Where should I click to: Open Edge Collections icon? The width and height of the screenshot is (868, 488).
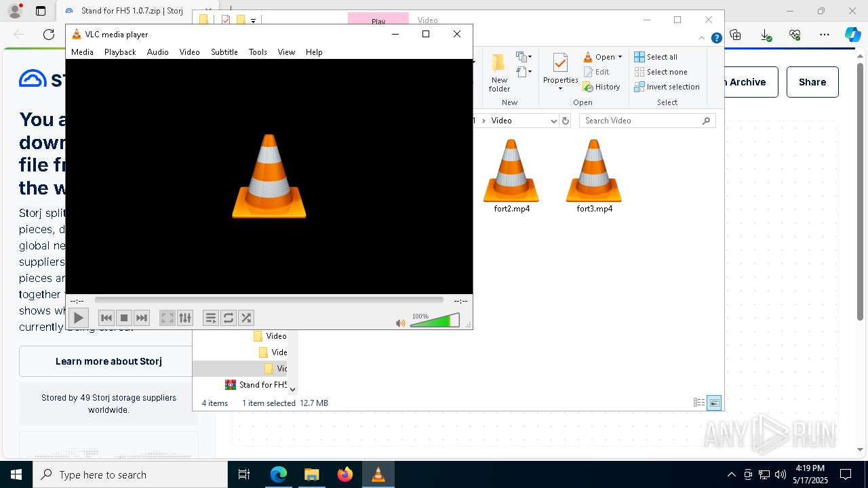tap(735, 35)
